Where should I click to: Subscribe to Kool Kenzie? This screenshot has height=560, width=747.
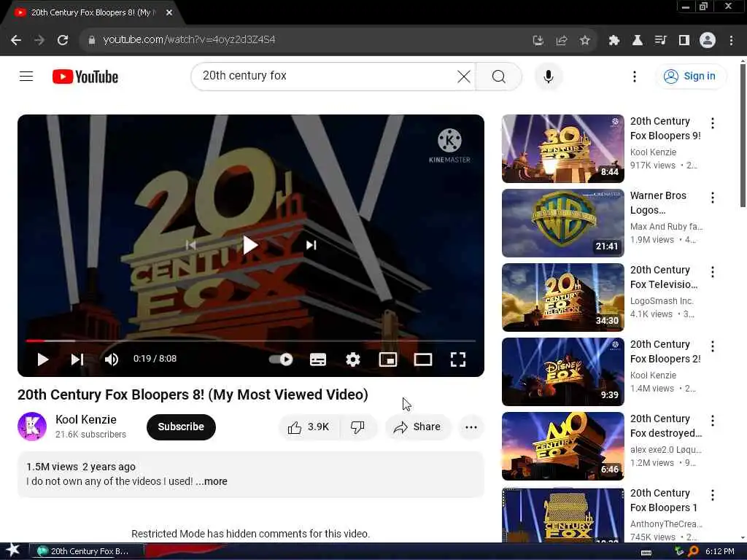pyautogui.click(x=181, y=427)
